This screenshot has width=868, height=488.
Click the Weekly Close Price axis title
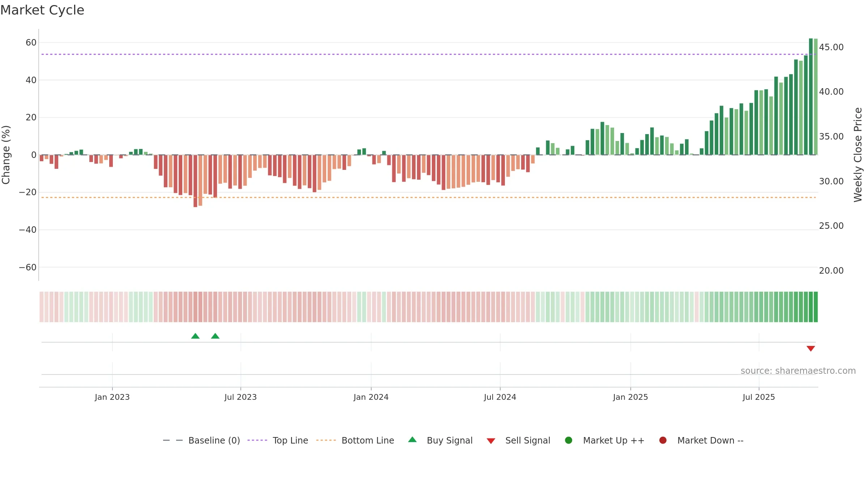tap(858, 155)
